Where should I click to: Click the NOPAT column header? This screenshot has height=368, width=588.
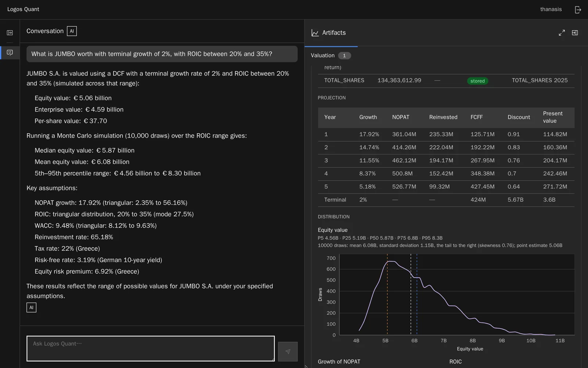pyautogui.click(x=401, y=117)
